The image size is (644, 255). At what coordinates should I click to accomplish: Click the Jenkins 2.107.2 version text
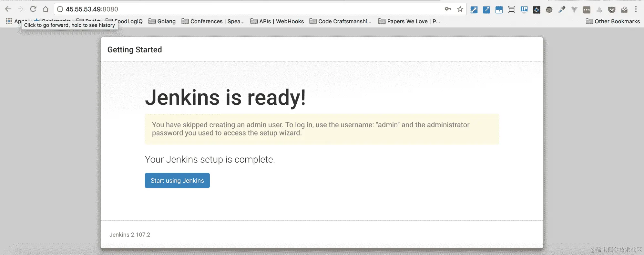point(130,235)
